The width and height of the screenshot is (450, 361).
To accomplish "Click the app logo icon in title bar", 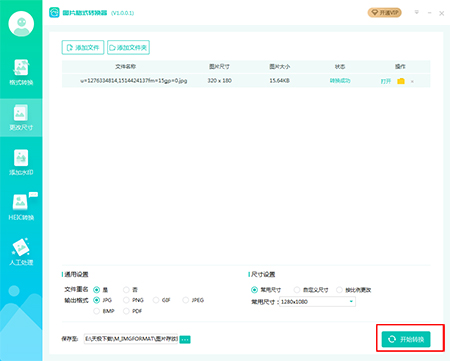I will 54,13.
